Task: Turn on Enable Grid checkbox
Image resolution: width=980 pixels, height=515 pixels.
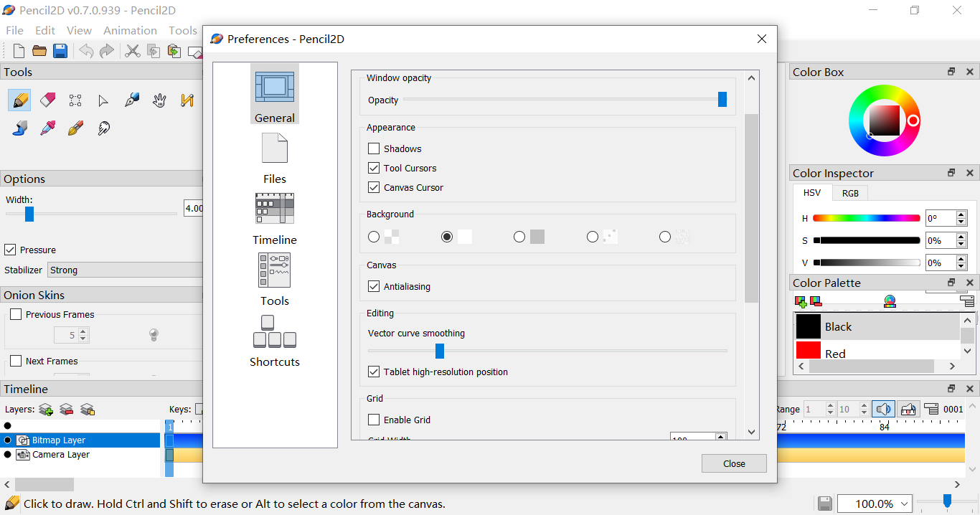Action: [374, 420]
